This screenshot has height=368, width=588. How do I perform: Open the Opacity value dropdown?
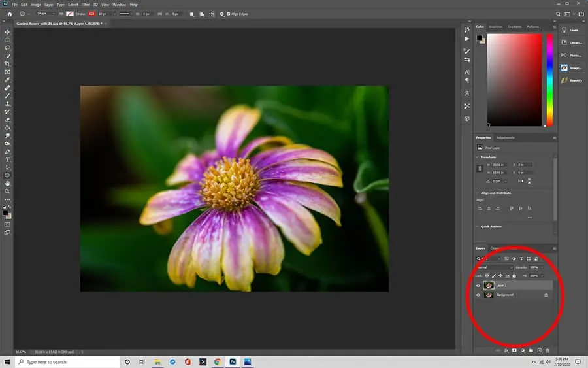pos(542,267)
